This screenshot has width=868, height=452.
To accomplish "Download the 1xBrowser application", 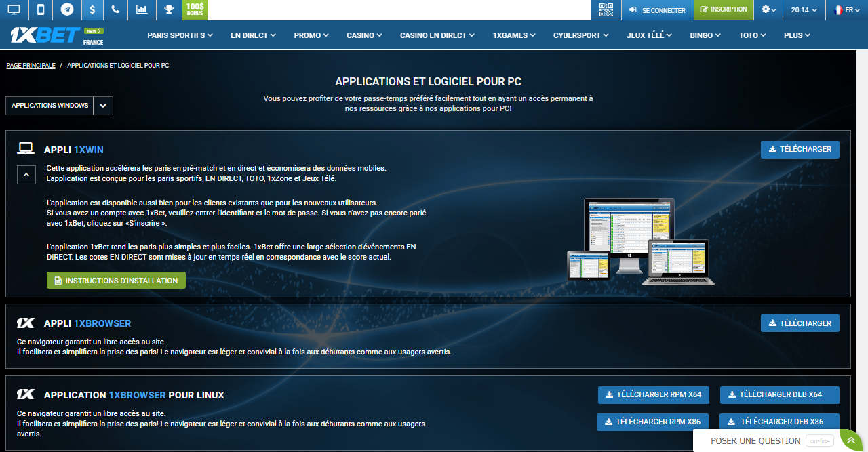I will (800, 323).
